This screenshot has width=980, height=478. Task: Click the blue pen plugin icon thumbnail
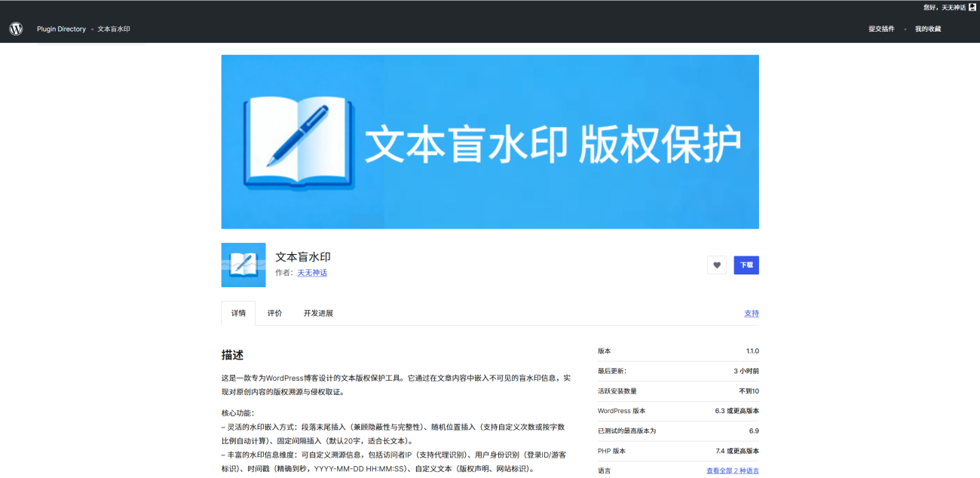point(243,265)
